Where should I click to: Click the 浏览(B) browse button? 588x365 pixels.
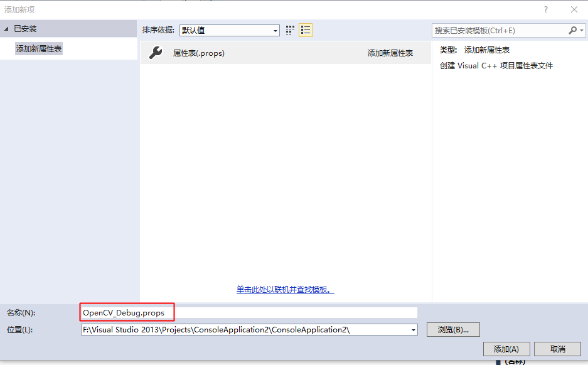pos(453,329)
